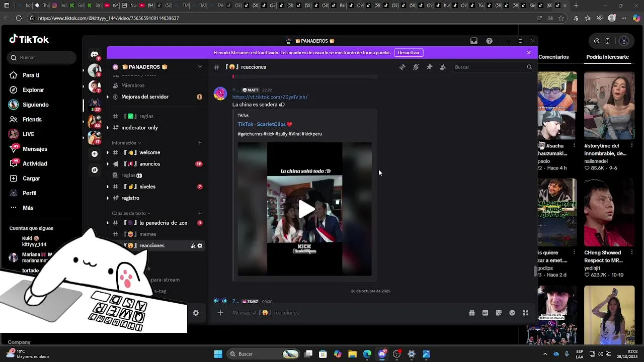
Task: Open the emoji picker in message bar
Action: point(512,313)
